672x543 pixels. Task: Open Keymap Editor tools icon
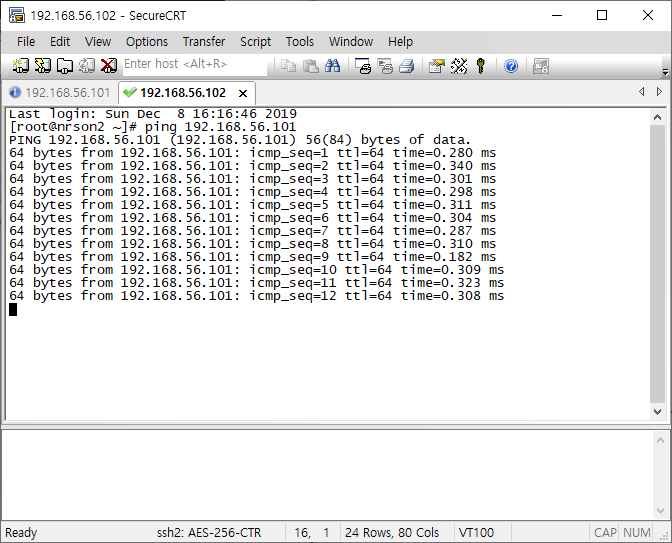(459, 66)
